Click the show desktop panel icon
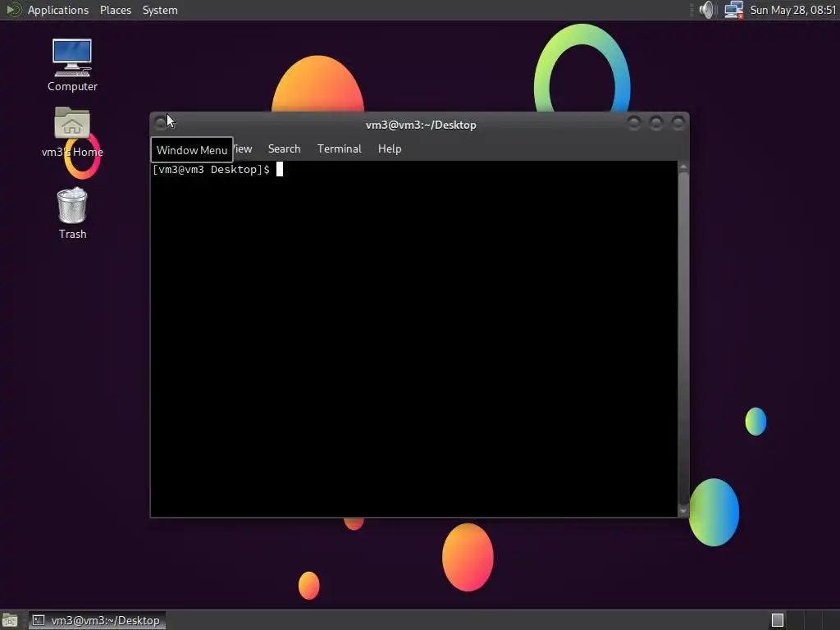The width and height of the screenshot is (840, 630). click(x=10, y=620)
